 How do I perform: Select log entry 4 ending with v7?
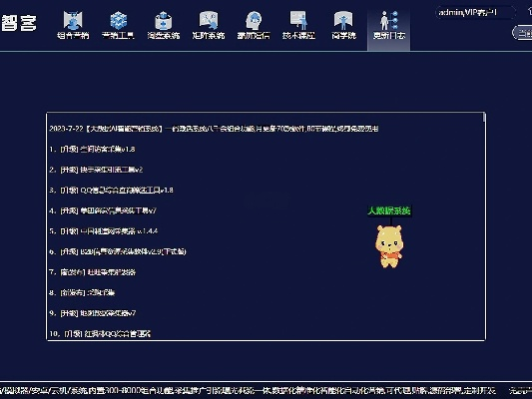pos(103,210)
